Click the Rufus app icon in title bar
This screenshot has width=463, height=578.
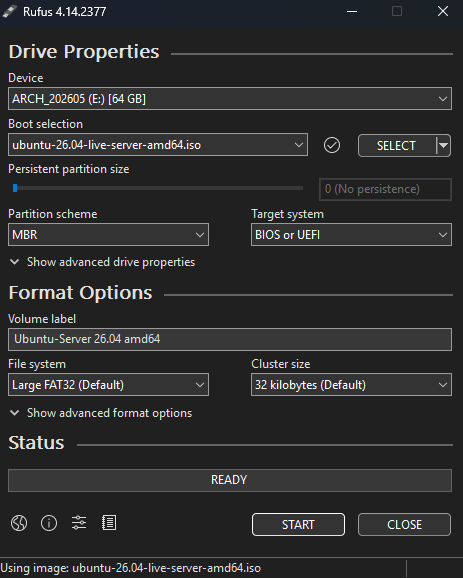click(x=10, y=11)
